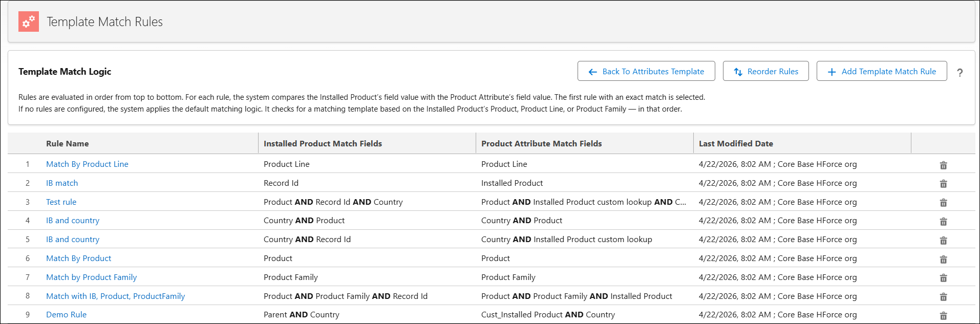The width and height of the screenshot is (980, 324).
Task: Open the Match By Product link
Action: tap(78, 258)
